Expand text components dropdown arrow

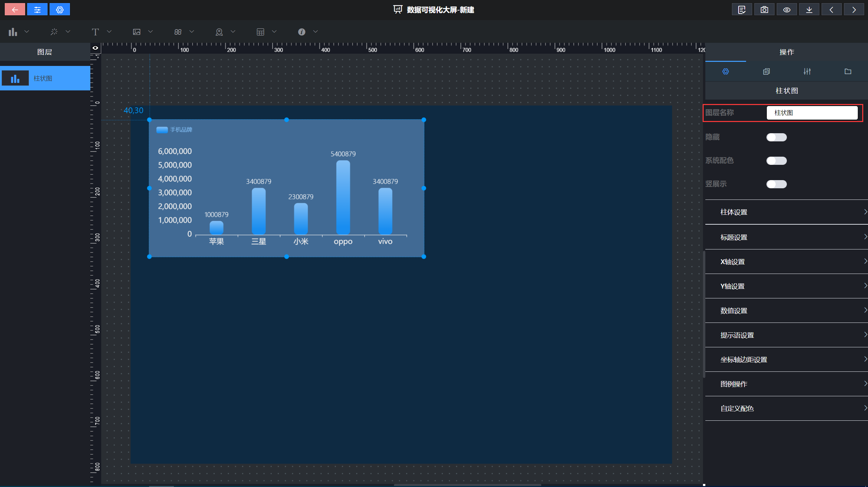pos(109,32)
